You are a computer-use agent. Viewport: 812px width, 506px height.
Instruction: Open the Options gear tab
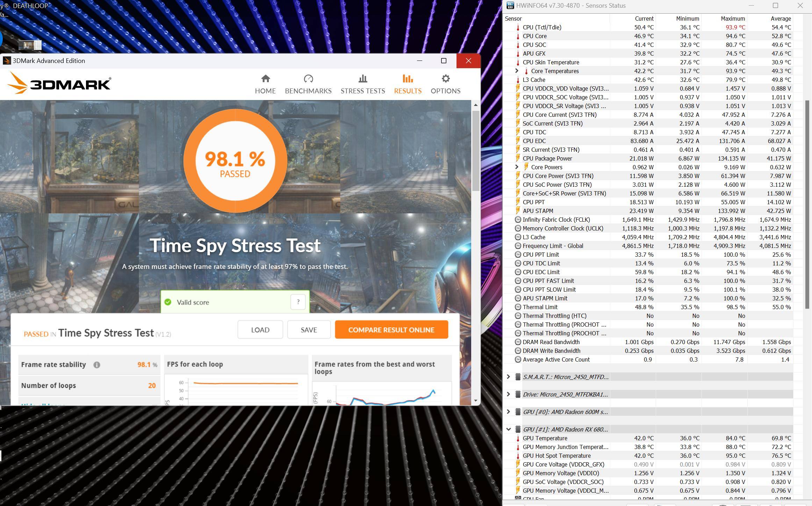pos(445,84)
